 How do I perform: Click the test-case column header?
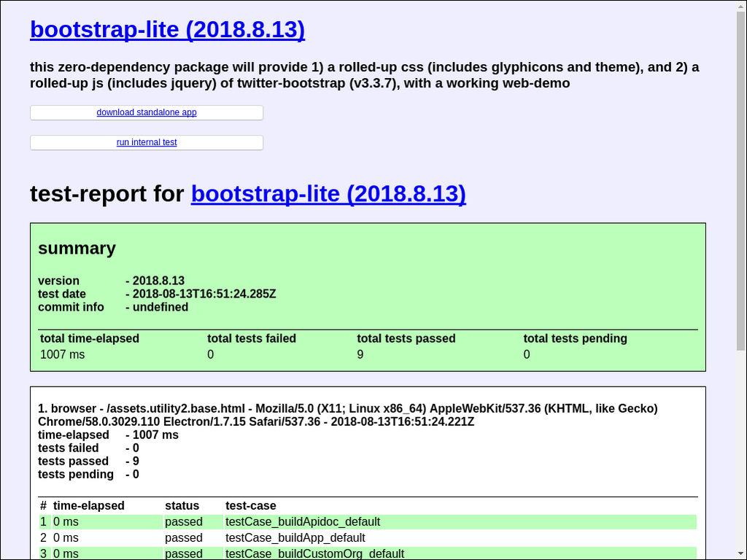[x=251, y=505]
